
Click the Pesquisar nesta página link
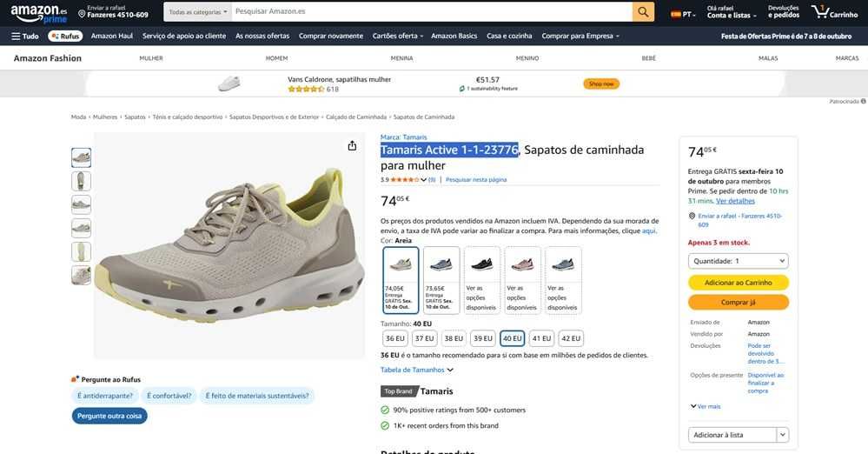(x=476, y=180)
